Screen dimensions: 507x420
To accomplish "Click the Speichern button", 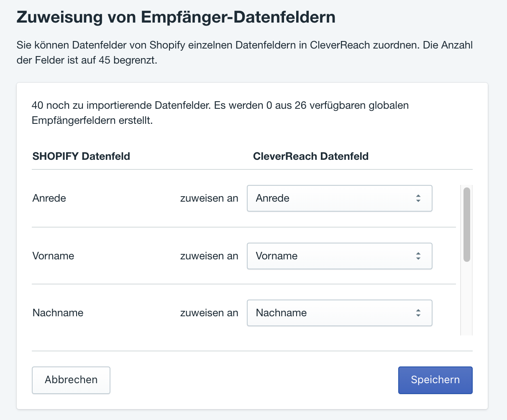I will (x=435, y=380).
